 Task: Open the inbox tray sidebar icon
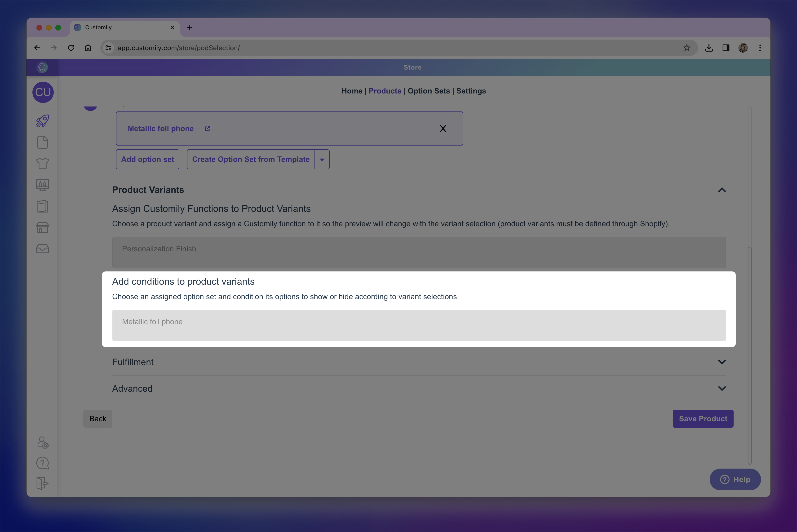click(42, 249)
